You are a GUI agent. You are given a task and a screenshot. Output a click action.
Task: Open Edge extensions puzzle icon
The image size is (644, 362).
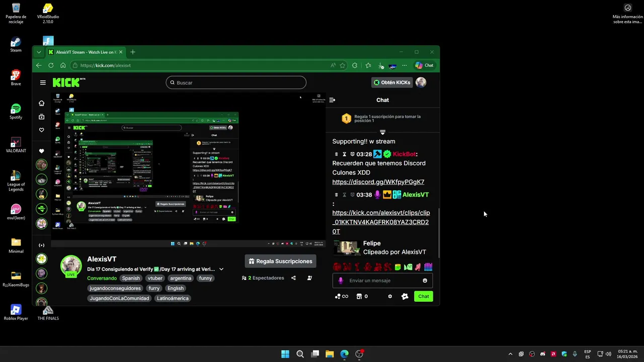[355, 65]
